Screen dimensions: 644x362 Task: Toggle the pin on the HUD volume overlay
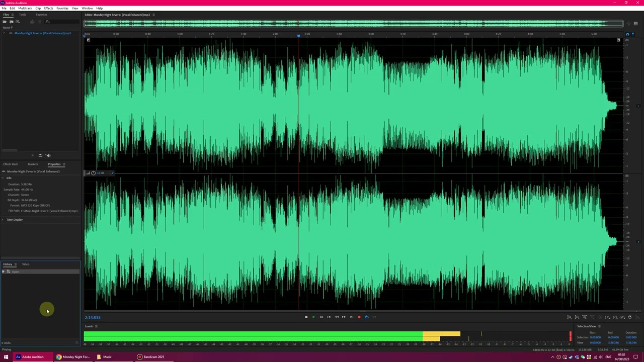[112, 173]
